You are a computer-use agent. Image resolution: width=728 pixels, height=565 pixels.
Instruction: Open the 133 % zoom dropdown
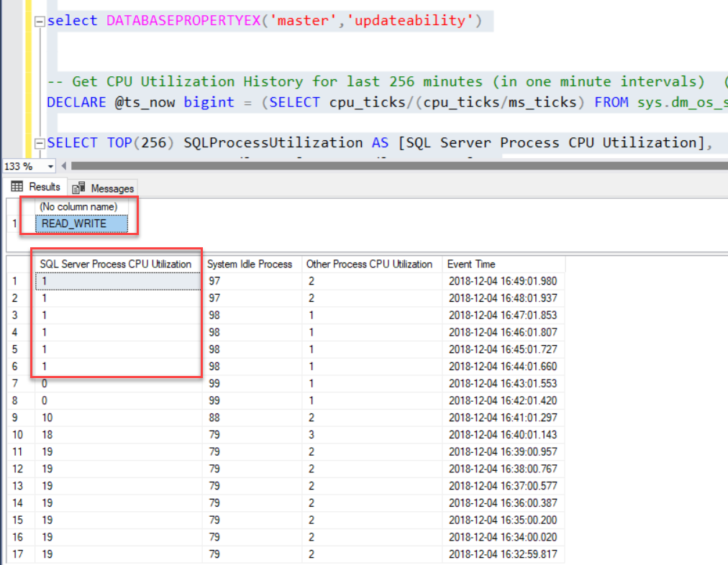50,166
